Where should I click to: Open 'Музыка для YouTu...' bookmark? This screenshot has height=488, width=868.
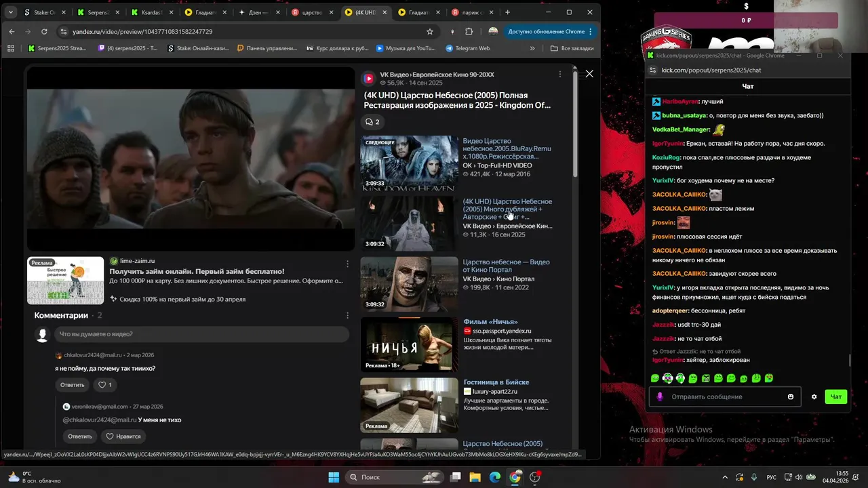point(405,48)
